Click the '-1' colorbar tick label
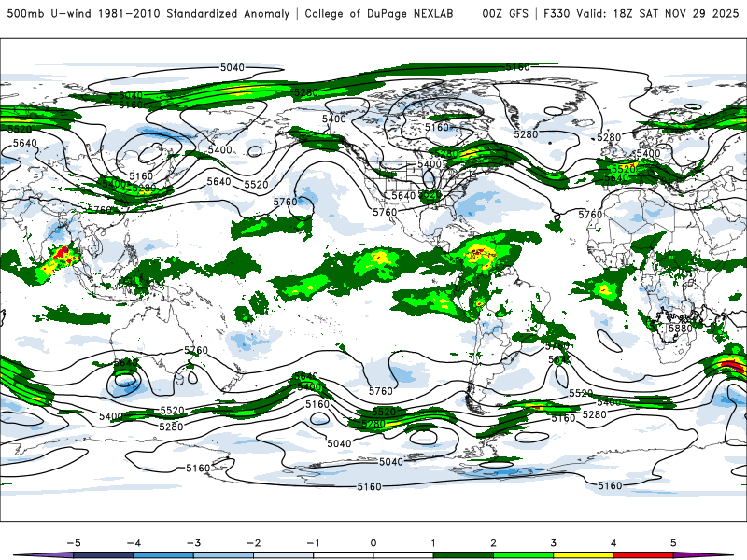 tap(313, 543)
